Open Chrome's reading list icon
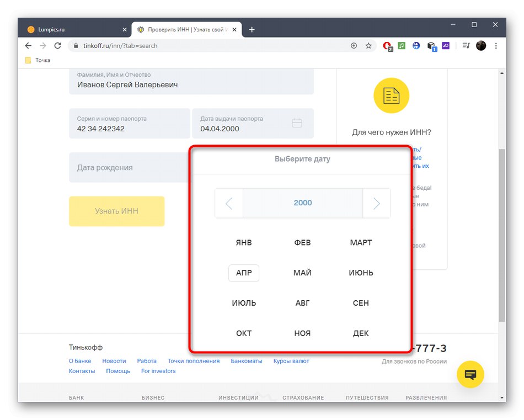The width and height of the screenshot is (524, 420). click(466, 46)
